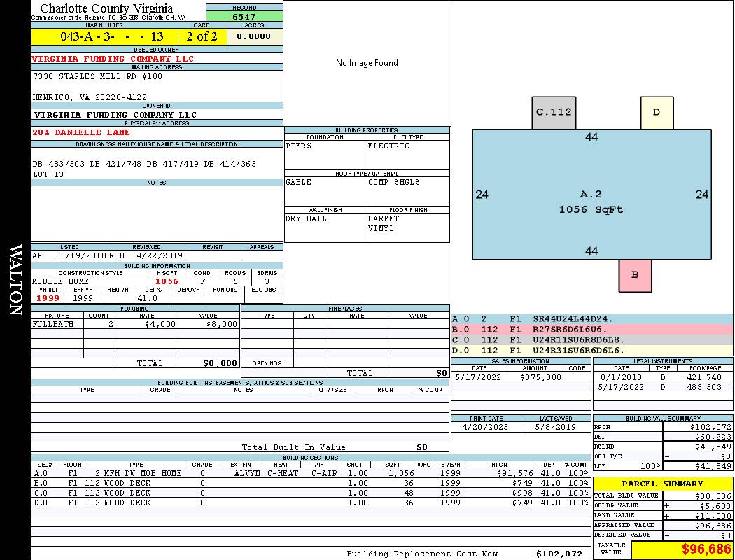
Task: Click the red deeded owner name
Action: pyautogui.click(x=113, y=59)
